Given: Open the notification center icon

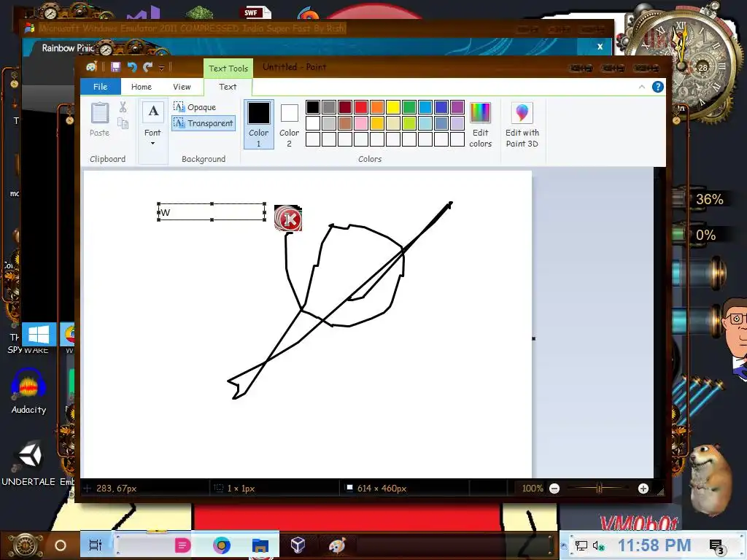Looking at the screenshot, I should click(716, 546).
